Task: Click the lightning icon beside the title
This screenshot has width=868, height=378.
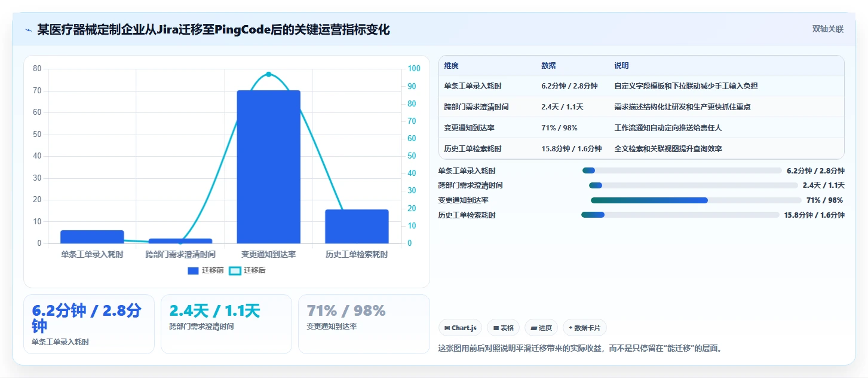Action: (x=28, y=30)
